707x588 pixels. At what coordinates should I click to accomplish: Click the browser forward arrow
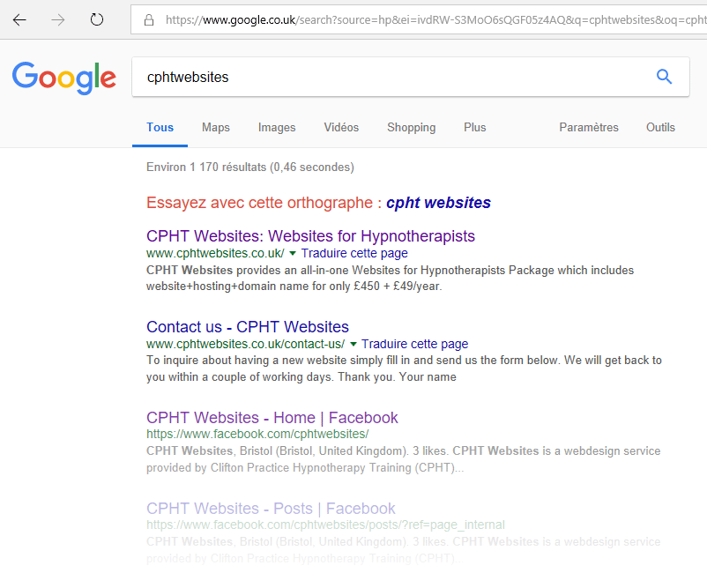[x=58, y=19]
